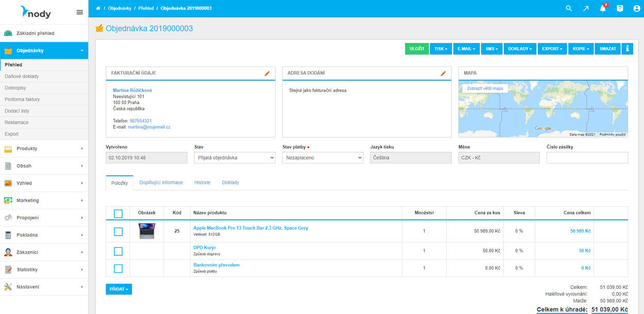Click the Číslo zásilky input field

587,158
